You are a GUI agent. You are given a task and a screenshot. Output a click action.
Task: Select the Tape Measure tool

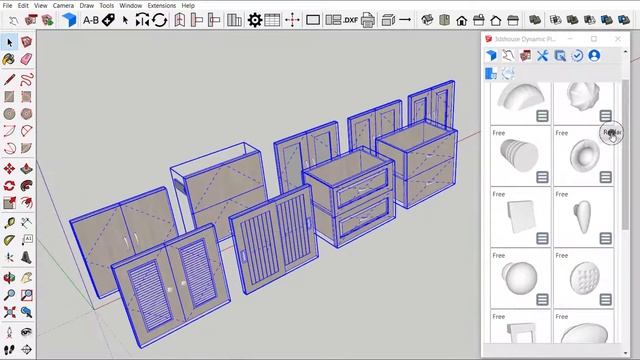pos(9,223)
